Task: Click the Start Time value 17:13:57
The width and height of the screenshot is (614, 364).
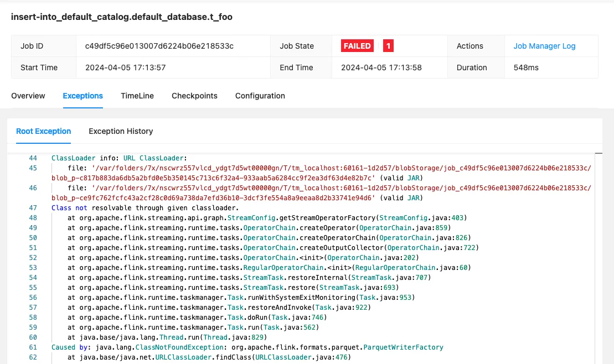Action: (x=126, y=67)
